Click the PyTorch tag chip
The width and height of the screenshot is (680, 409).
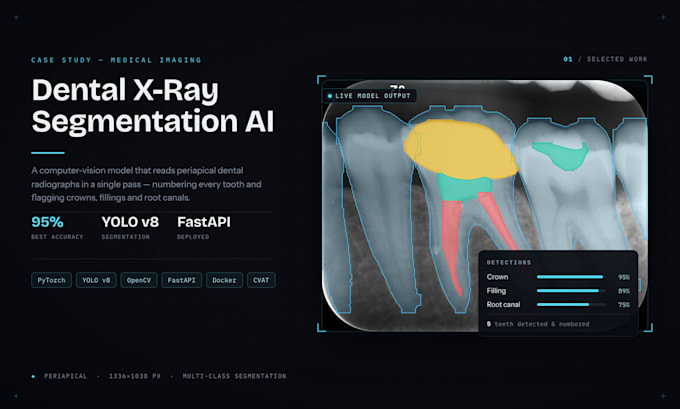click(51, 280)
